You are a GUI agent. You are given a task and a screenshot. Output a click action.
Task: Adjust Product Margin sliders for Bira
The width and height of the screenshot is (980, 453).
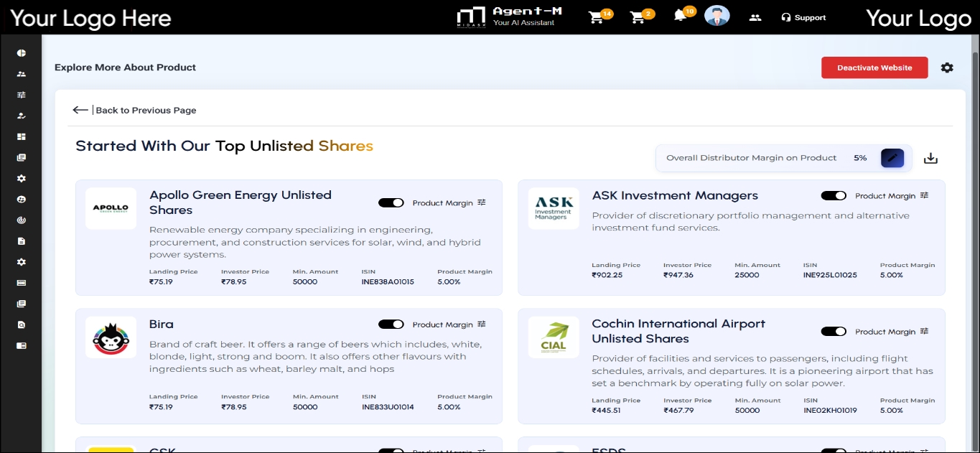pyautogui.click(x=482, y=324)
